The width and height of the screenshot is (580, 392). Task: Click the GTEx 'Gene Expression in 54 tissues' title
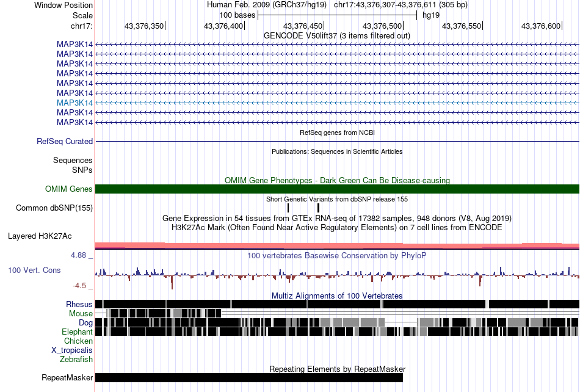(337, 218)
